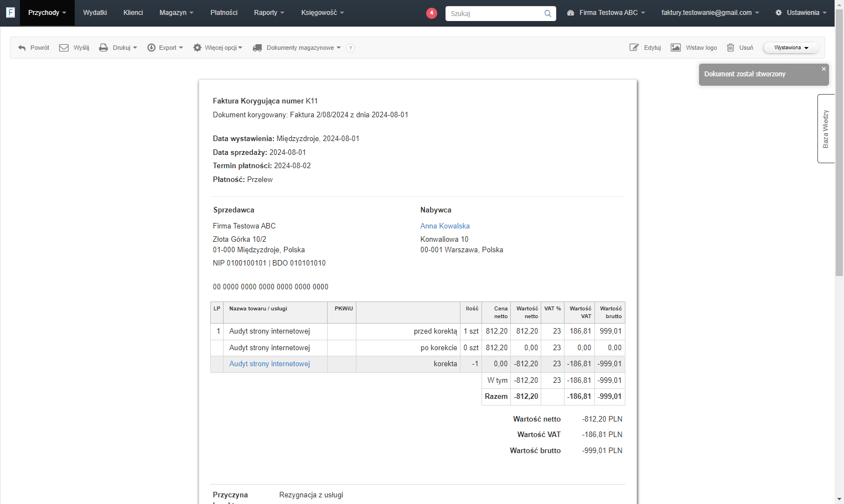Click the 'przed korektą' row label
Viewport: 844px width, 504px height.
pos(436,331)
